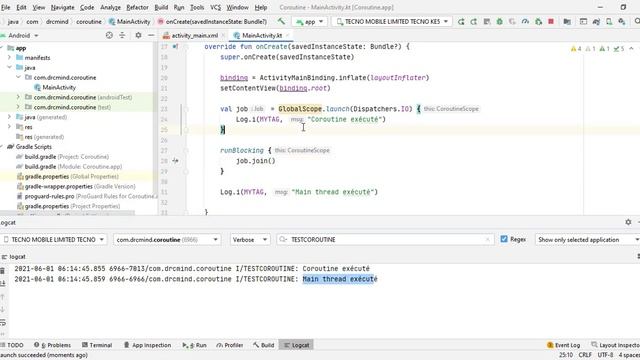Click the UTF-8 encoding status entry
The width and height of the screenshot is (640, 360).
click(605, 355)
